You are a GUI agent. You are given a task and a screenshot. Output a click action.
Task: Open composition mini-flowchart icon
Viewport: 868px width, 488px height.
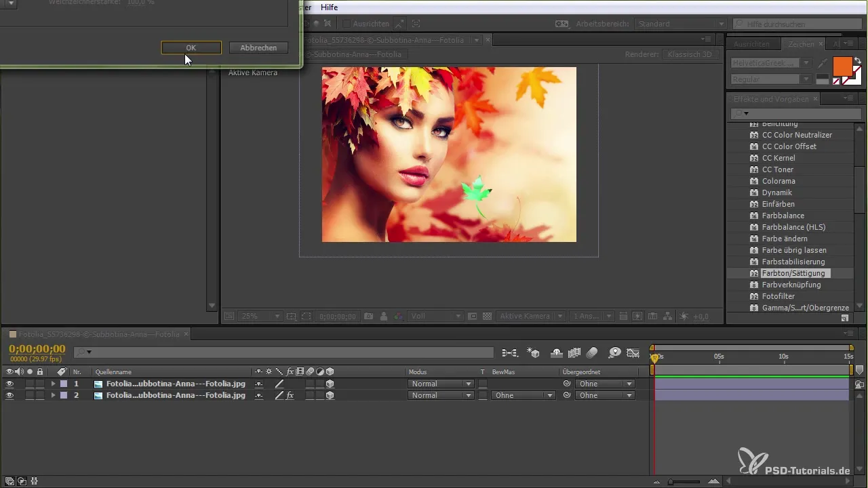coord(510,352)
